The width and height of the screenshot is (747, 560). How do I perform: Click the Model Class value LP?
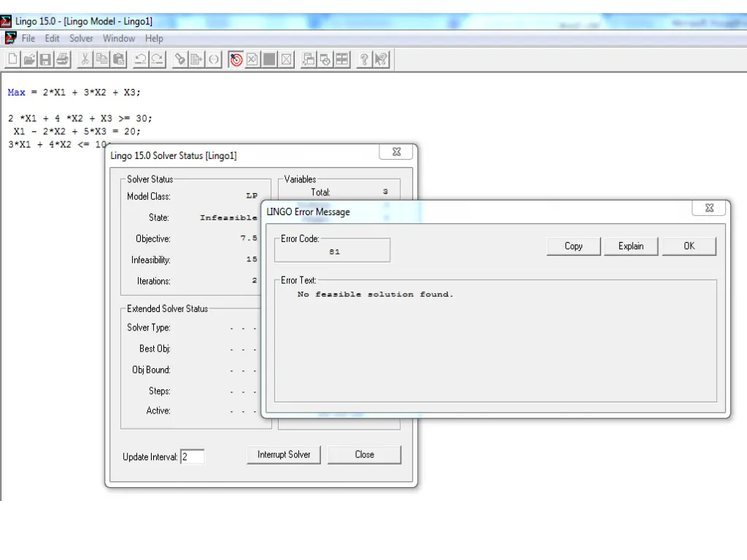[x=252, y=195]
